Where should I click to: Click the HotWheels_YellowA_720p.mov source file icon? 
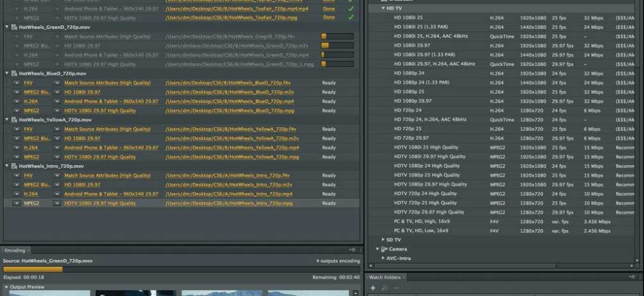[14, 120]
